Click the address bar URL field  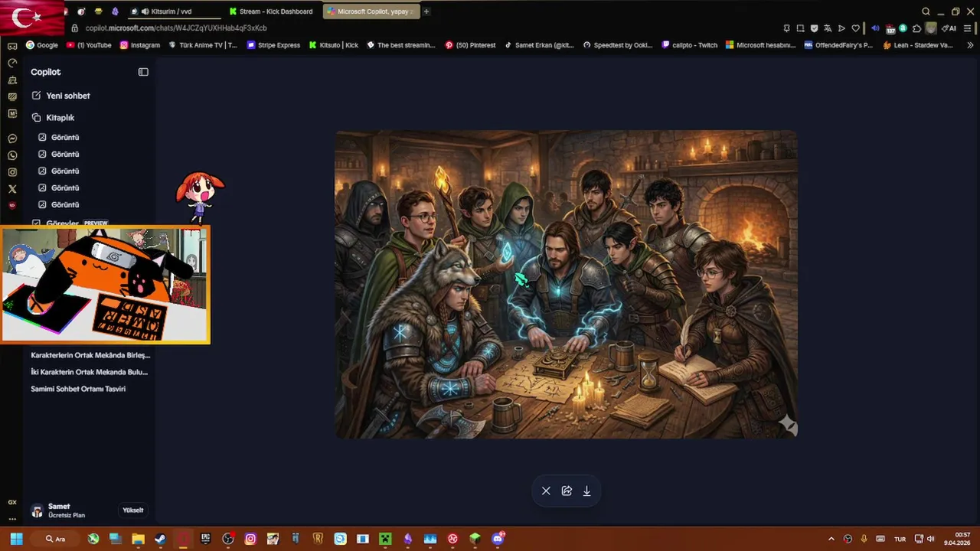pyautogui.click(x=176, y=28)
